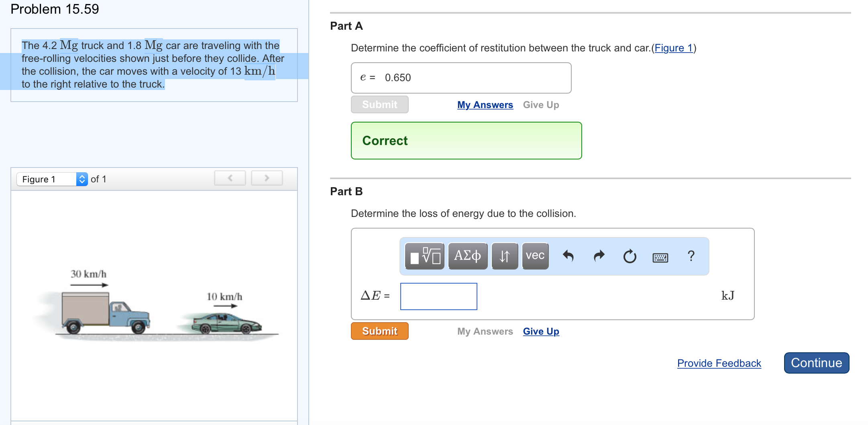The image size is (868, 425).
Task: Open equation editor help question mark
Action: [691, 256]
